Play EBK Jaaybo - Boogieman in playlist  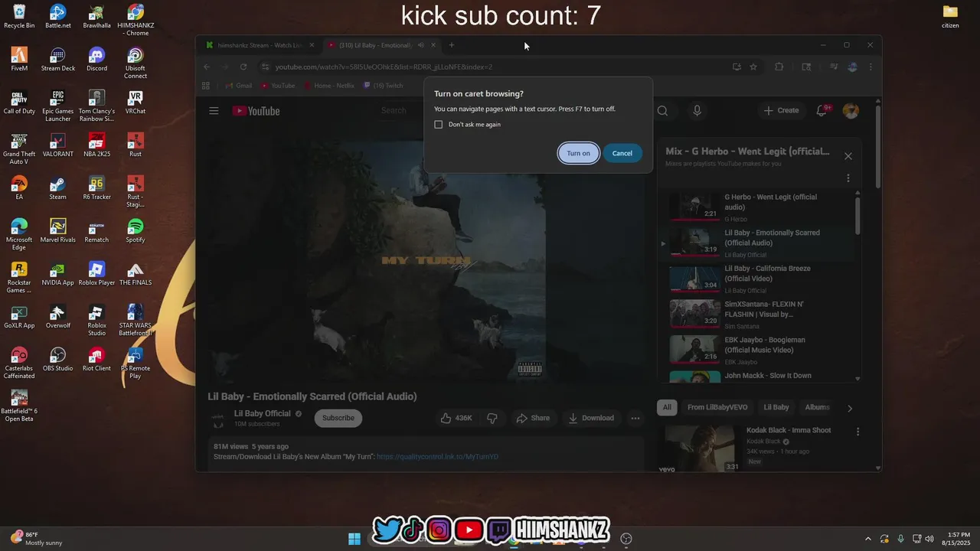758,350
